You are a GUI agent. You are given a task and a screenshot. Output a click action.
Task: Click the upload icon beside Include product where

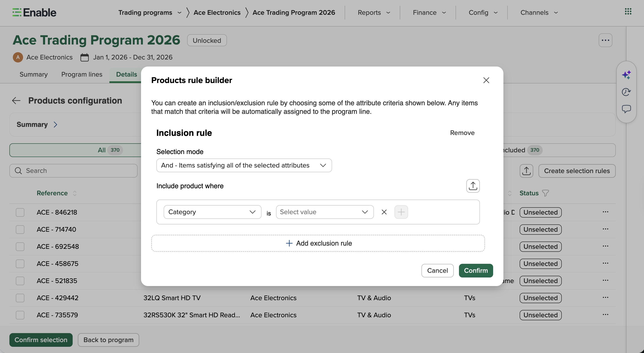click(x=473, y=186)
